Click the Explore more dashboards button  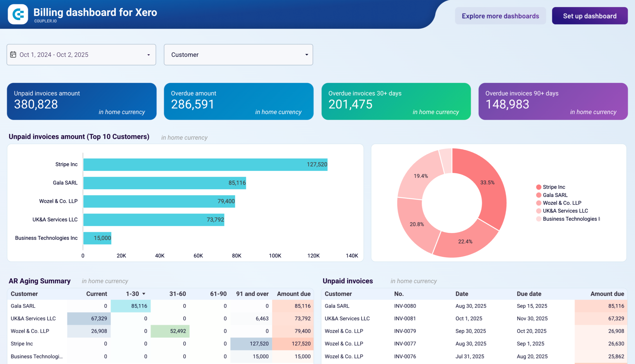click(500, 16)
